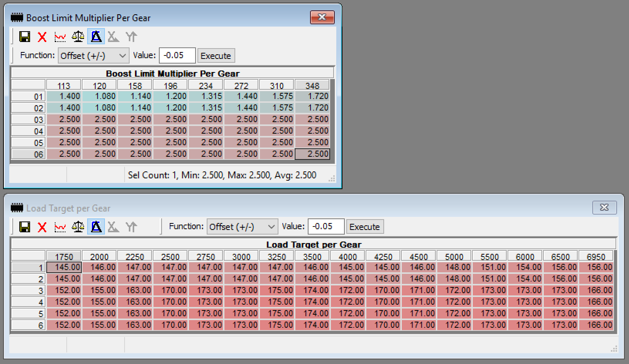Select column header 234 in Boost Limit table
629x364 pixels.
206,85
